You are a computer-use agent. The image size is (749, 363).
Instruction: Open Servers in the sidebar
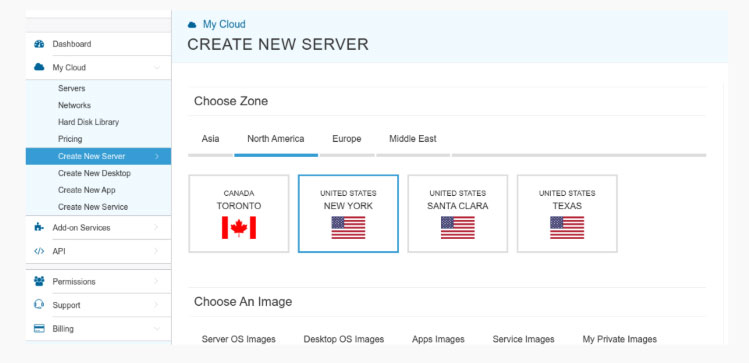coord(72,88)
